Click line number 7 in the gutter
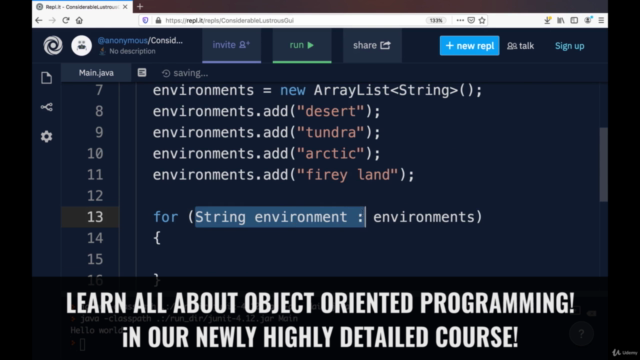640x360 pixels. click(x=99, y=90)
